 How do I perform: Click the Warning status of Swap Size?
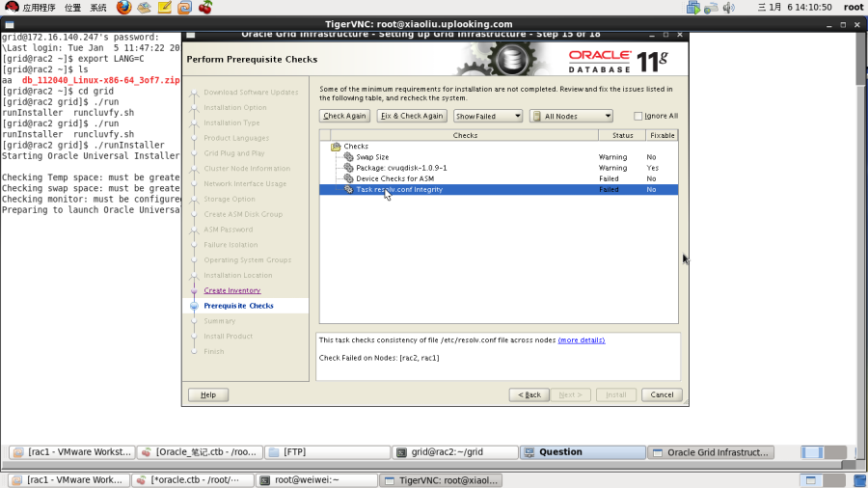612,157
